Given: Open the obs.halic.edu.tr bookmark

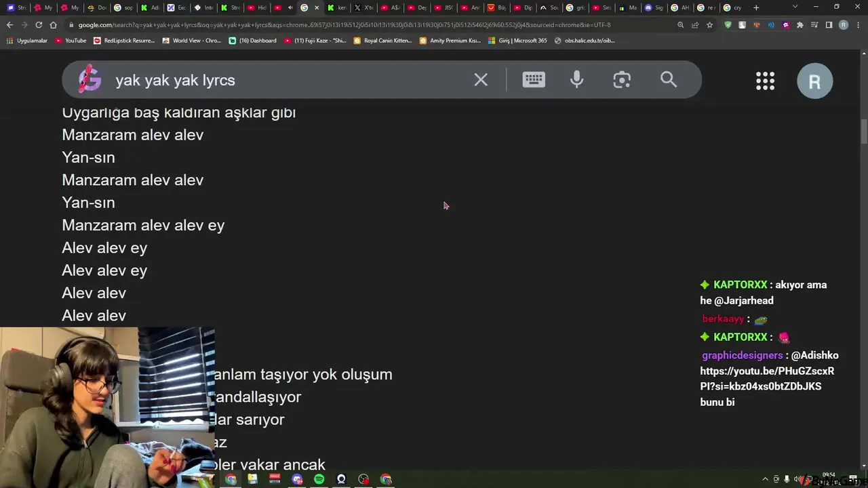Looking at the screenshot, I should click(x=585, y=41).
